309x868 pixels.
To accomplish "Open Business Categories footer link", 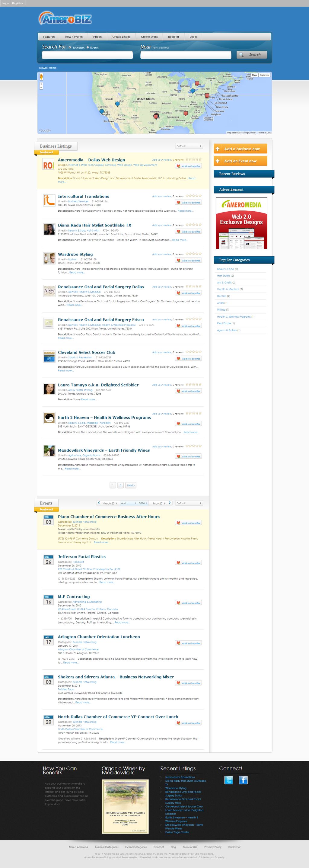I will coord(107,847).
